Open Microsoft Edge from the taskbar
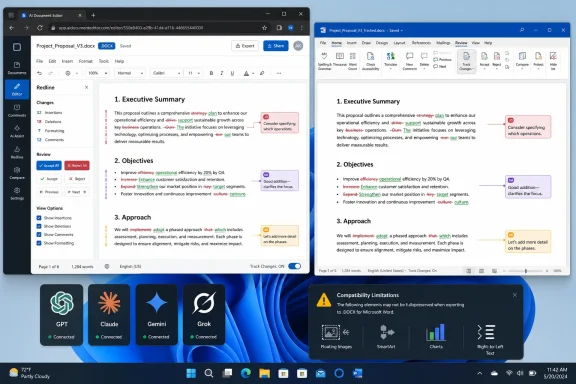 pos(246,373)
